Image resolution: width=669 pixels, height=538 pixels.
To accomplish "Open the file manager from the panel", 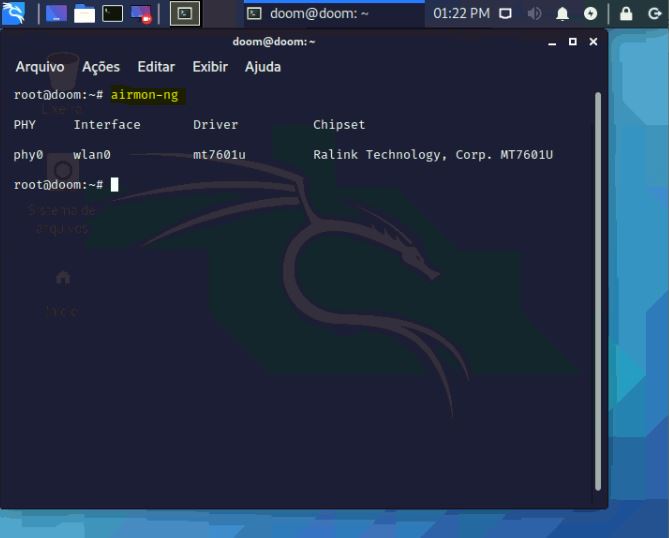I will click(85, 13).
